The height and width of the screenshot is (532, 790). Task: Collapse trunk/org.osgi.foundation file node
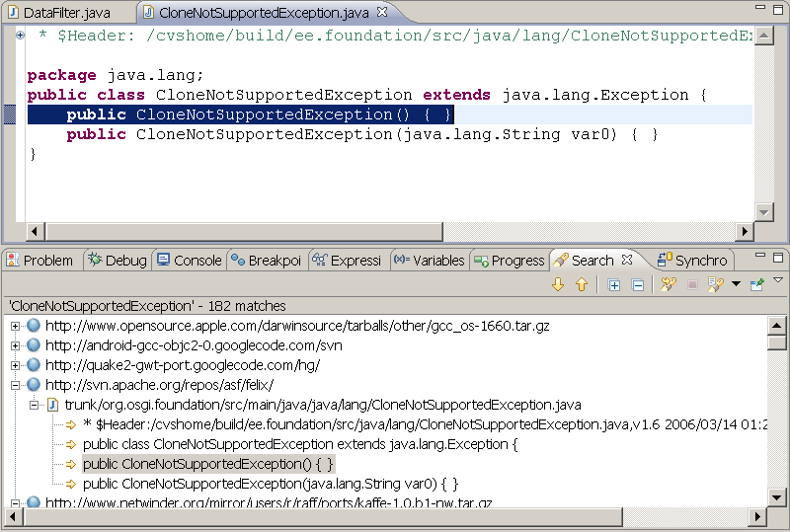[x=34, y=405]
